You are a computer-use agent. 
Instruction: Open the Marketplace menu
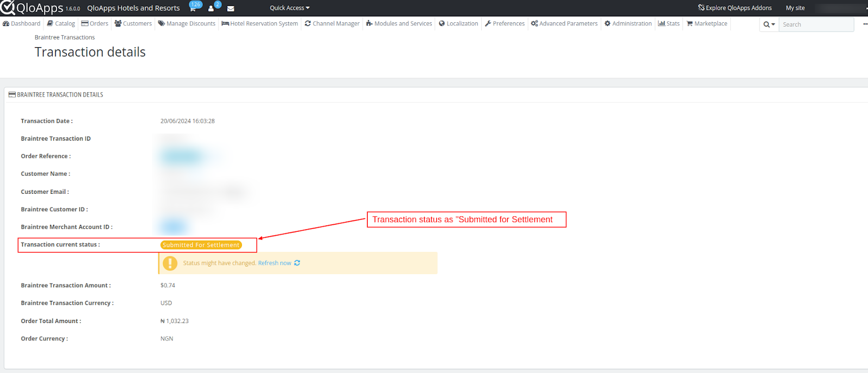(707, 24)
